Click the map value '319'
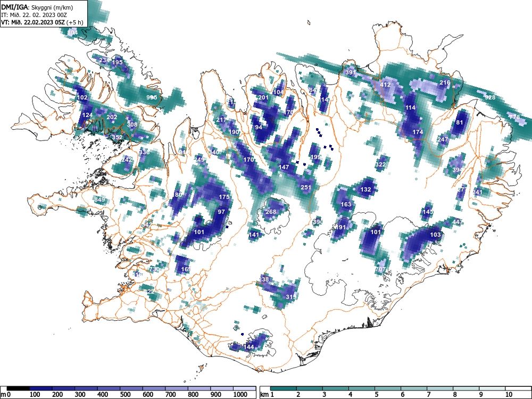 click(x=291, y=296)
